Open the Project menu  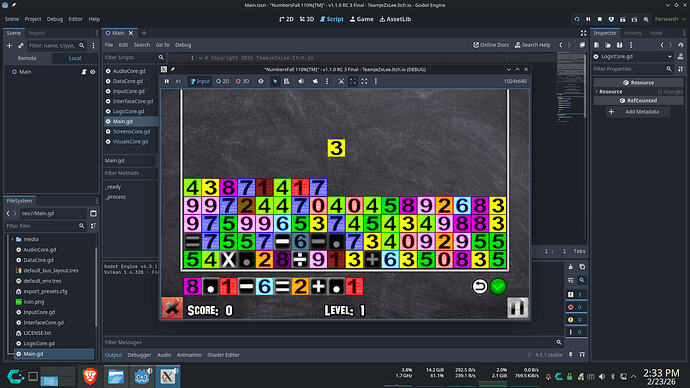33,19
